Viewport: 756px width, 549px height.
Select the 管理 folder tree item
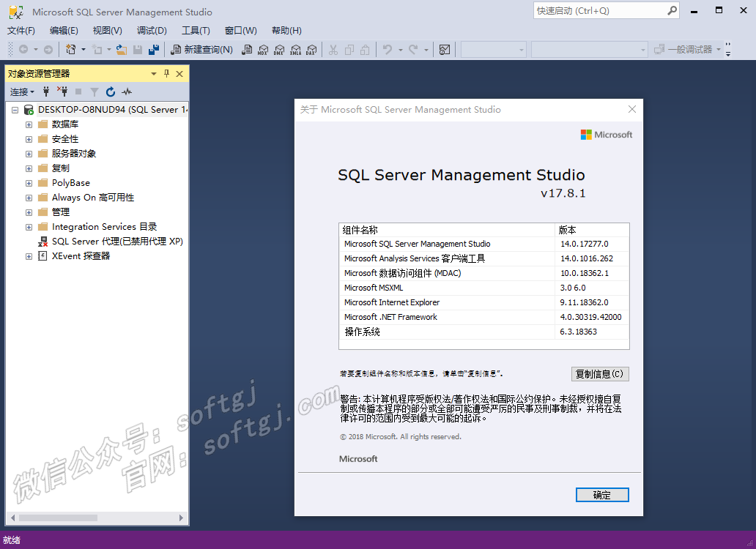pos(60,212)
